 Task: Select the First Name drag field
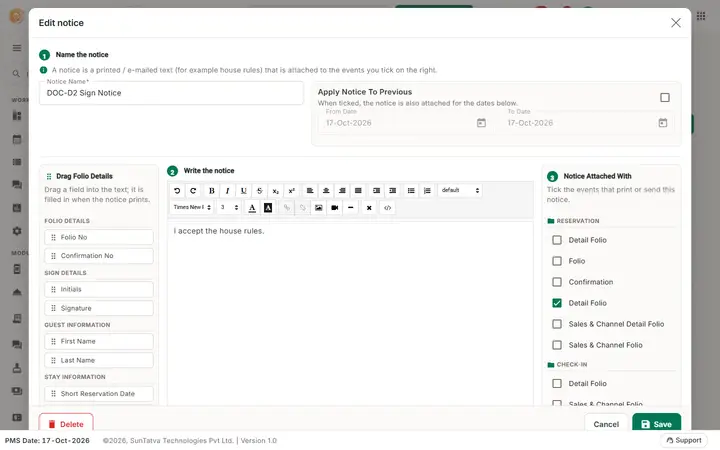click(x=99, y=341)
